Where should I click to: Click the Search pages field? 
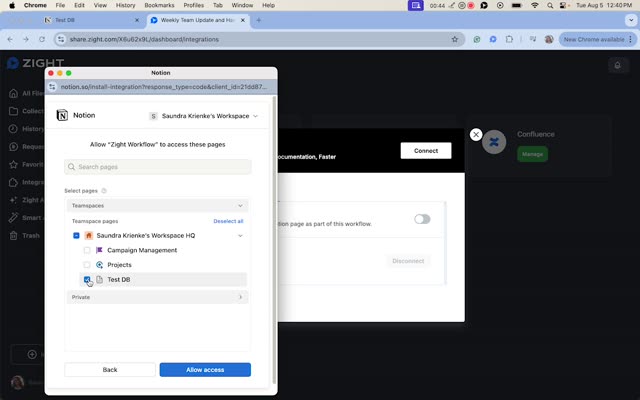coord(158,167)
